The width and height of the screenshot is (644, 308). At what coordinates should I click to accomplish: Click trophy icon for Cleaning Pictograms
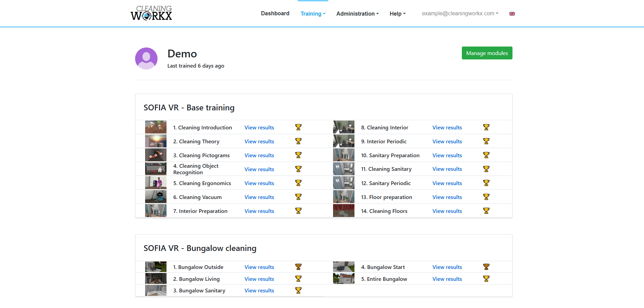click(298, 155)
